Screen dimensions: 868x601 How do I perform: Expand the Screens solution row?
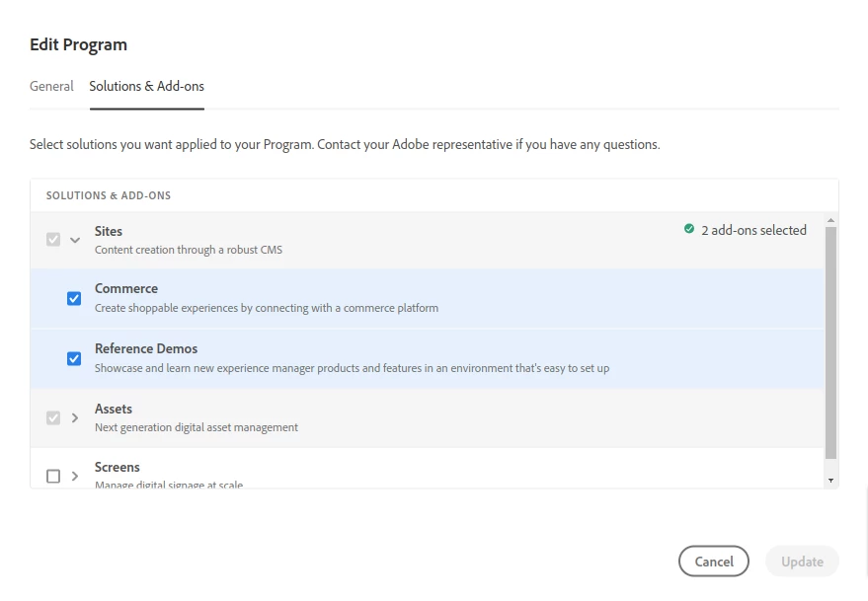(75, 476)
